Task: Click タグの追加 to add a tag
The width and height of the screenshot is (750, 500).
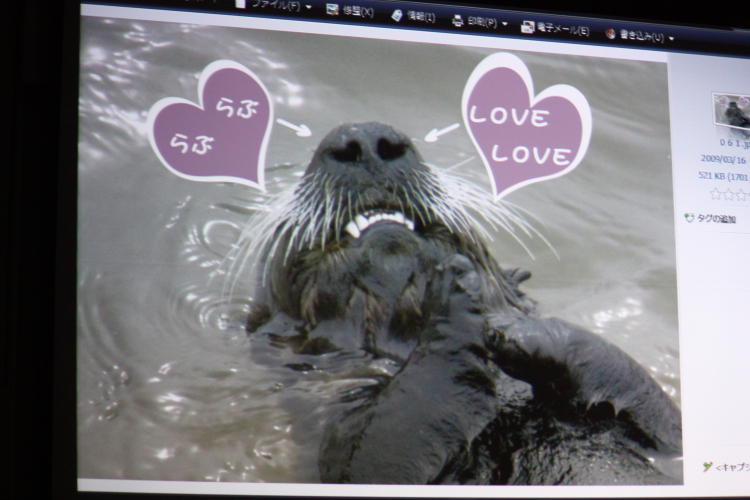Action: point(716,219)
